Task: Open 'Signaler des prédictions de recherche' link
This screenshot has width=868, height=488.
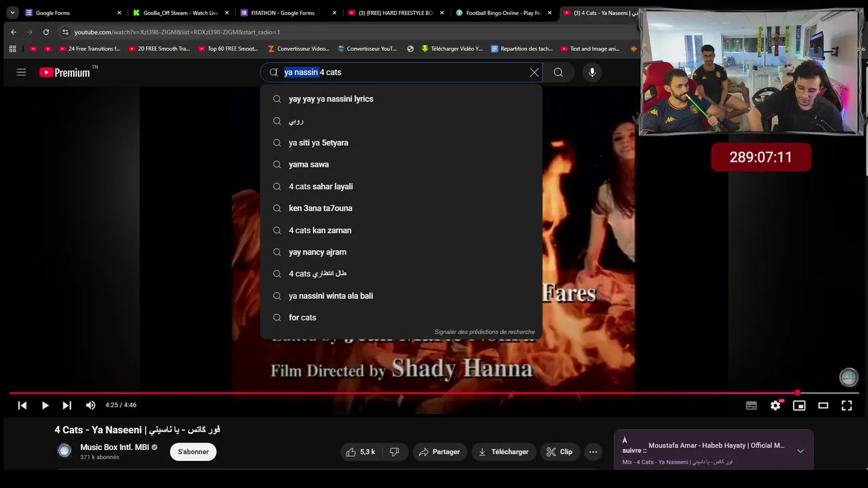Action: (x=484, y=332)
